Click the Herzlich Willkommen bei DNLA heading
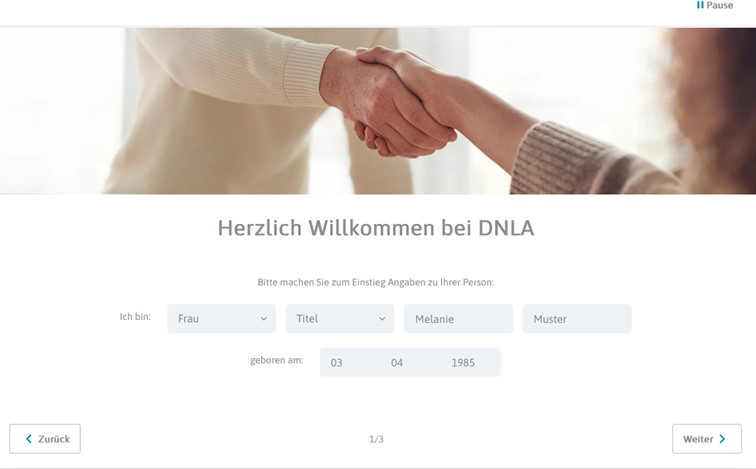 (x=376, y=228)
